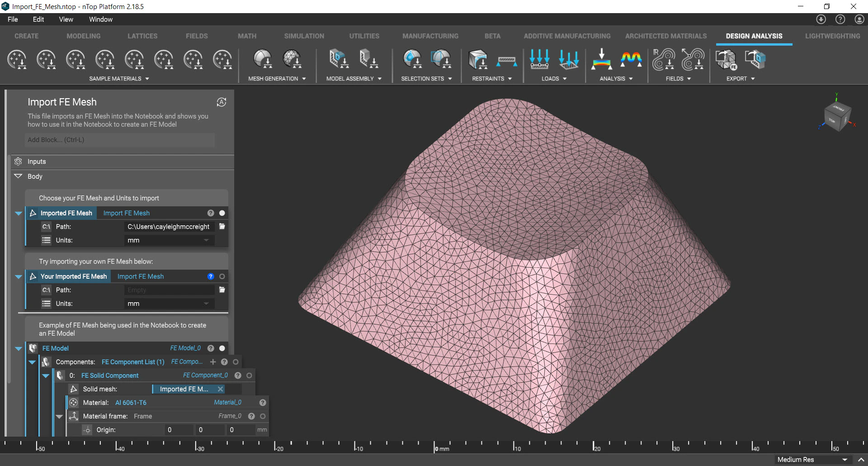This screenshot has width=868, height=466.
Task: Collapse the FE Solid Component block
Action: tap(45, 376)
